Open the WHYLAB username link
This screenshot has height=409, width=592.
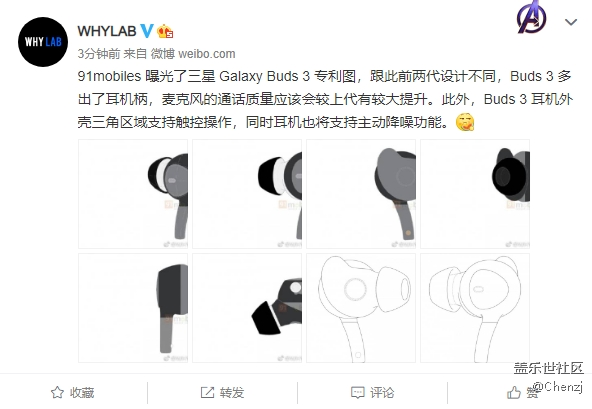pos(107,31)
